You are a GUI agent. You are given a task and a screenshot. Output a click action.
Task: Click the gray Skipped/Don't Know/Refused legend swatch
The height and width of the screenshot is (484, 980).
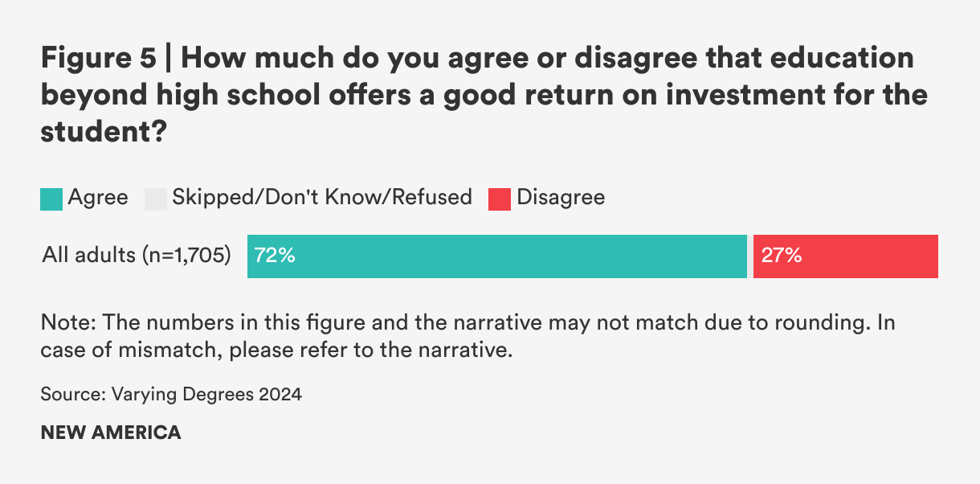tap(156, 199)
